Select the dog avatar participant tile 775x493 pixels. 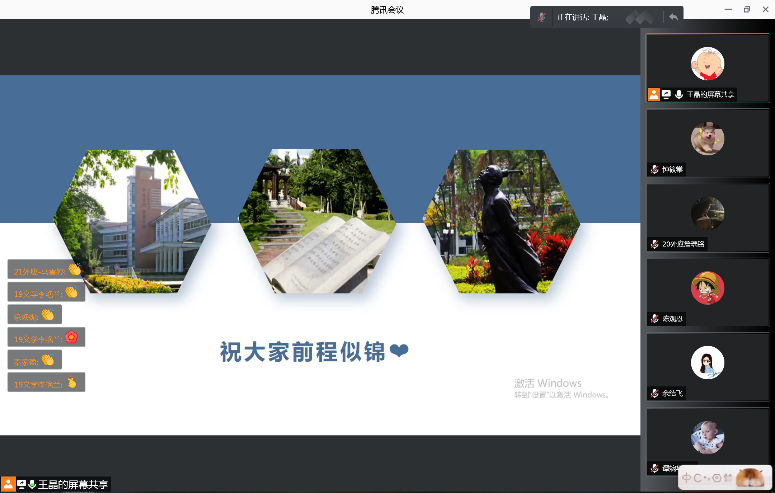[x=707, y=139]
